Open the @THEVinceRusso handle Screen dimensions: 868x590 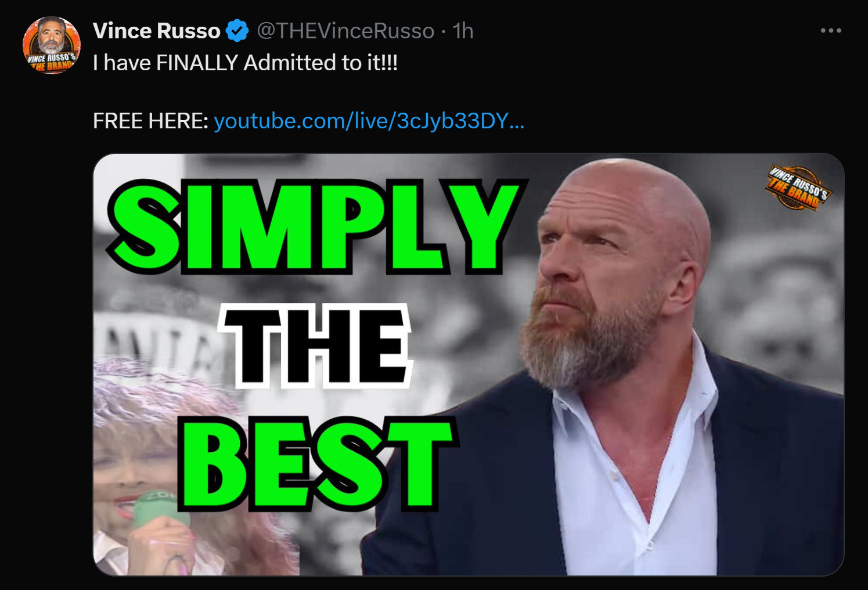(x=345, y=31)
